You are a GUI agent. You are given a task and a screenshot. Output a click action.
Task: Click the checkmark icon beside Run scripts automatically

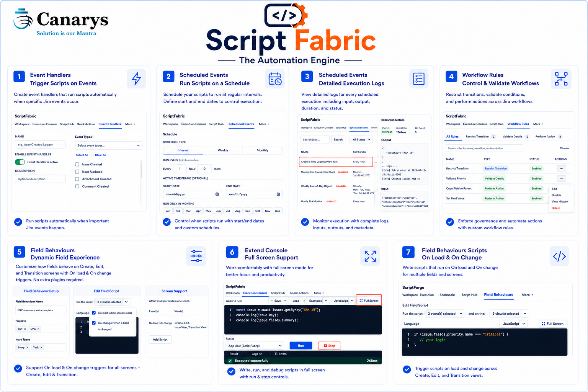click(x=18, y=222)
